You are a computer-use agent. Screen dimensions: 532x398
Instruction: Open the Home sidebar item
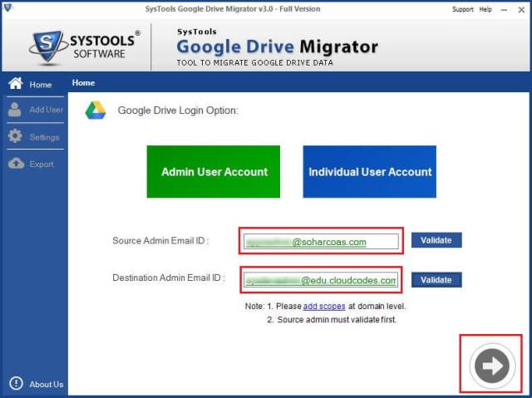click(x=35, y=84)
